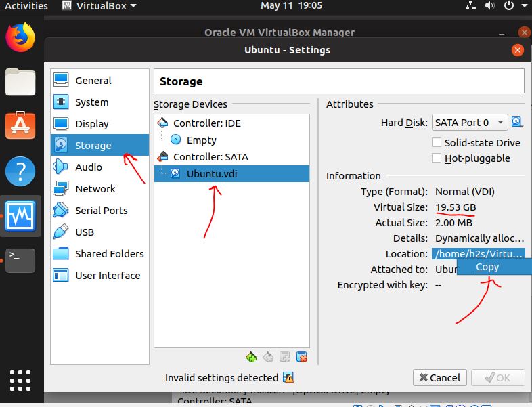Launch Firefox from the dock
The height and width of the screenshot is (407, 532).
pyautogui.click(x=20, y=37)
